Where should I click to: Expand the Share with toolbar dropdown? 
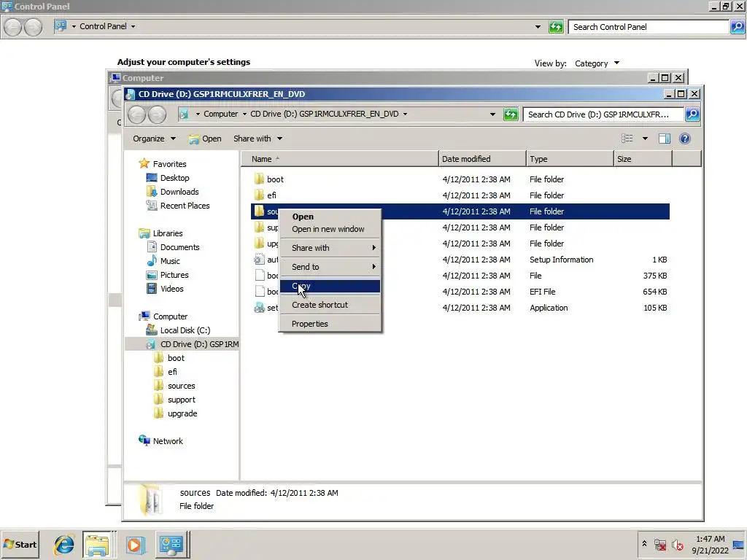(x=258, y=139)
